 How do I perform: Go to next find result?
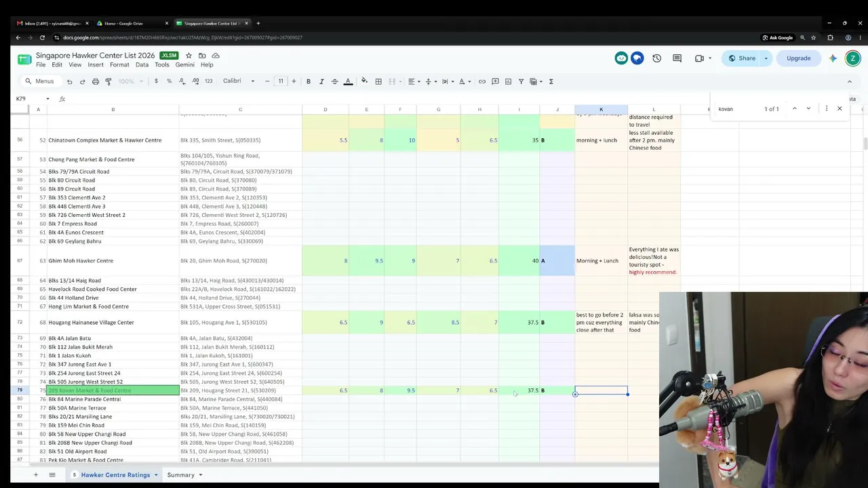coord(808,108)
